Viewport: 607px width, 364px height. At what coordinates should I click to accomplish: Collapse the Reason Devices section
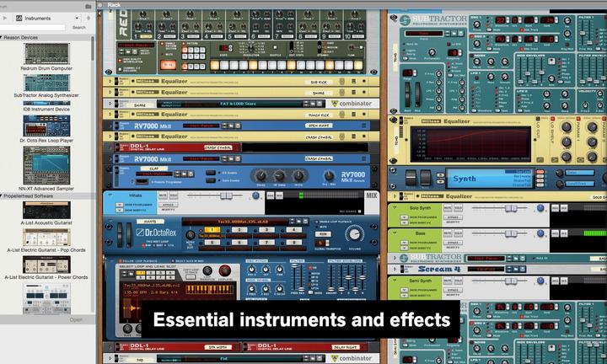click(x=2, y=38)
